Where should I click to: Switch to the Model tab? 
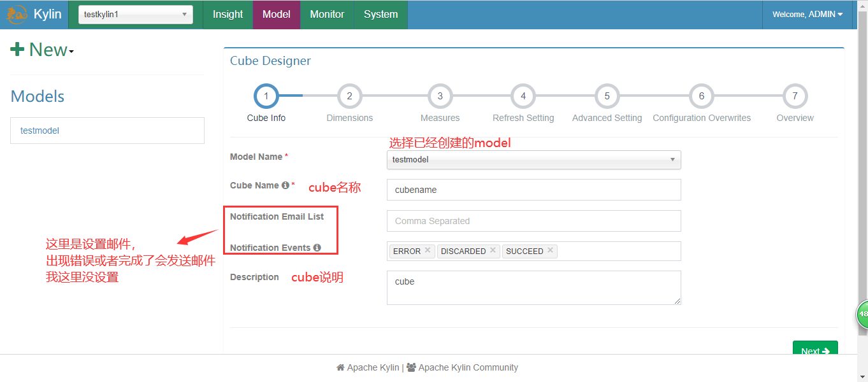(277, 14)
